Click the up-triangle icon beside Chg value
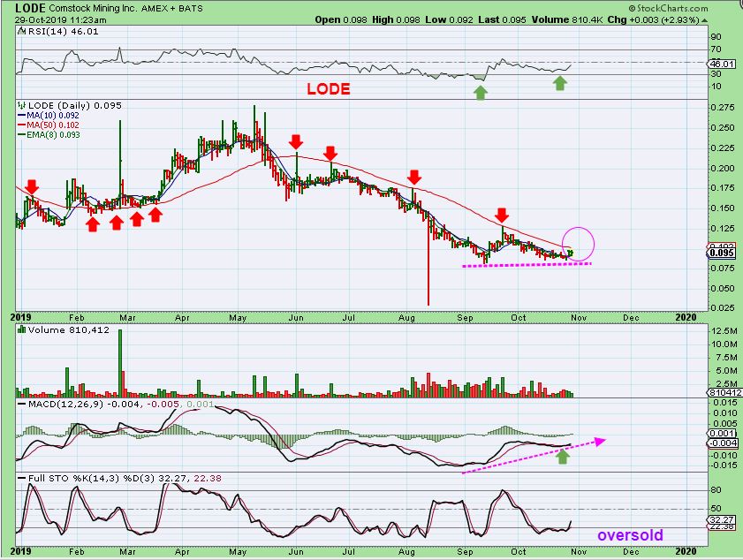The image size is (743, 560). click(705, 20)
